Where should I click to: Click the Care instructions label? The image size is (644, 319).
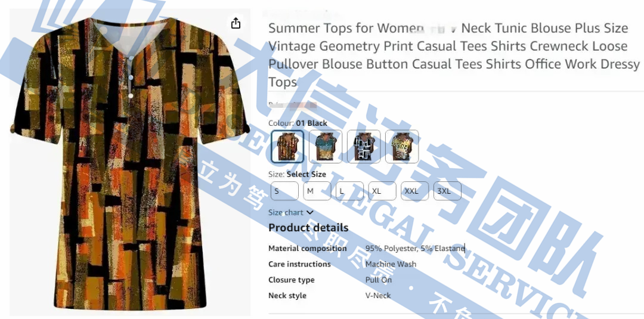[x=299, y=264]
